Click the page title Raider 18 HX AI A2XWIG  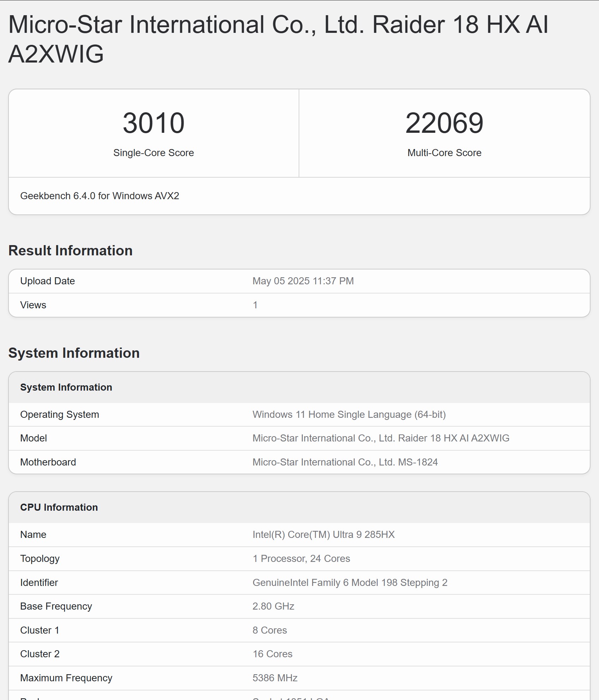278,39
